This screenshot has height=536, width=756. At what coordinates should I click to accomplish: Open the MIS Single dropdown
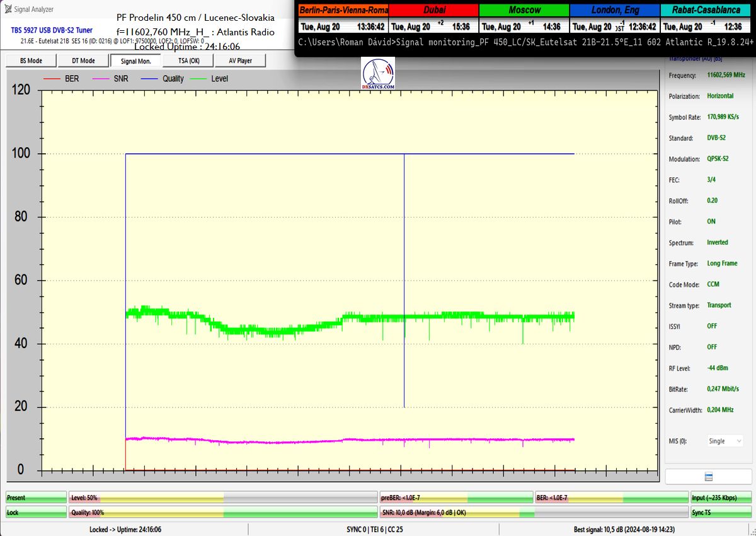pyautogui.click(x=724, y=441)
